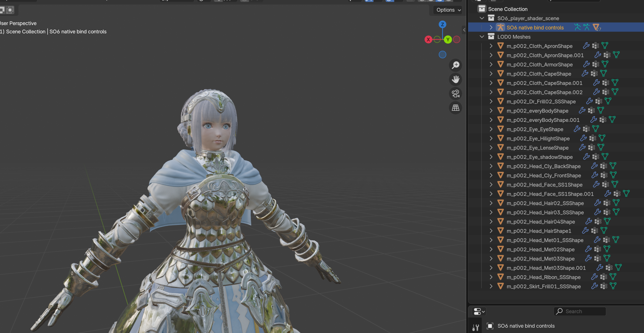Click the mesh object icon of m_p002_Head_Cly_FrontShape

[500, 175]
